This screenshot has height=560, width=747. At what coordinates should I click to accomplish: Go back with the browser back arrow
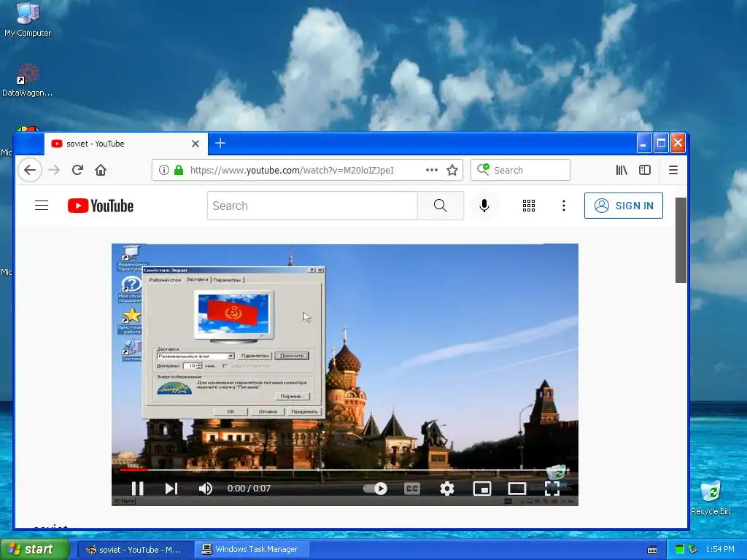(29, 170)
